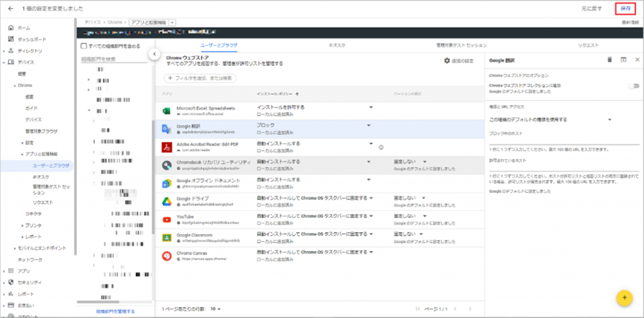
Task: Click the back arrow in top bar
Action: point(10,8)
